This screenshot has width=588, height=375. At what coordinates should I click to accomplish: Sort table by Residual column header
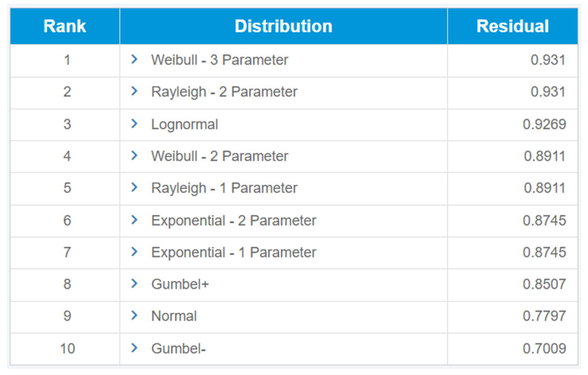click(512, 26)
